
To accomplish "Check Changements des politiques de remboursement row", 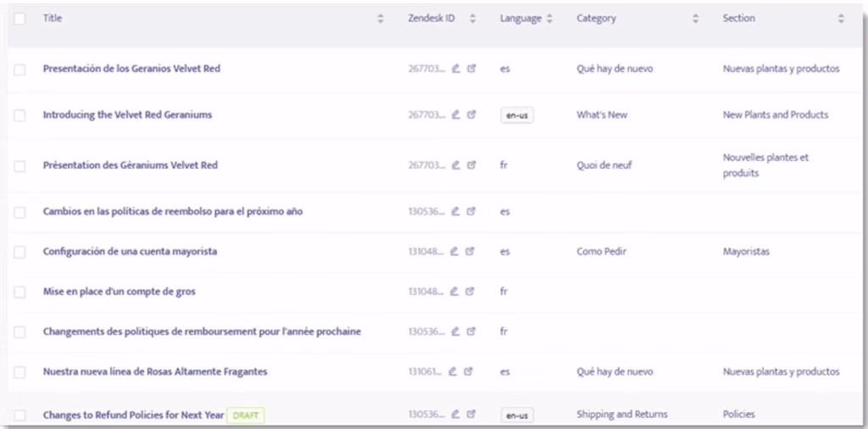I will (x=20, y=332).
